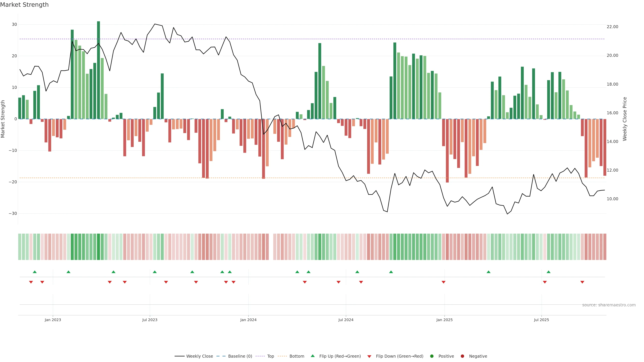Click the Weekly Close Price axis title
This screenshot has height=362, width=644.
[x=625, y=119]
